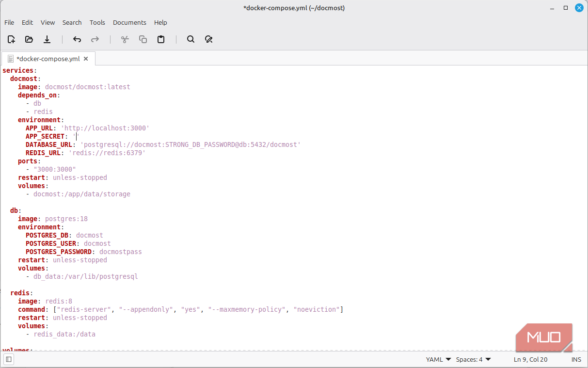Save the document with the download-arrow icon
588x368 pixels.
point(47,39)
